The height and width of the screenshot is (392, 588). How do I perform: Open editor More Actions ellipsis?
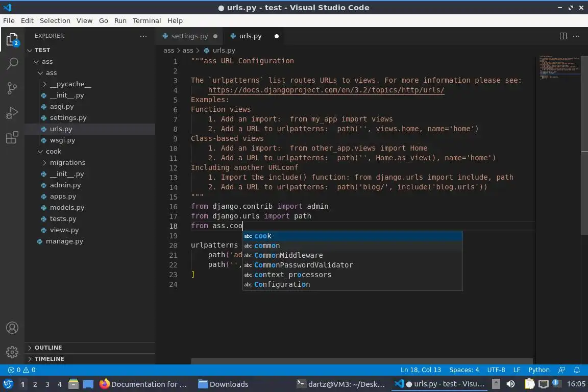pos(576,36)
